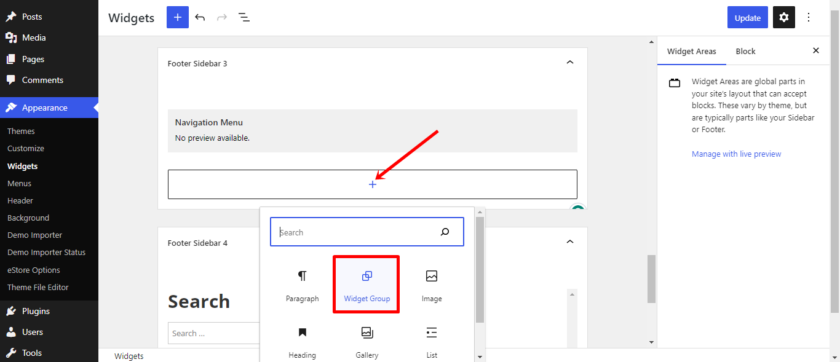Go to Header submenu
Screen dimensions: 840x362
20,200
